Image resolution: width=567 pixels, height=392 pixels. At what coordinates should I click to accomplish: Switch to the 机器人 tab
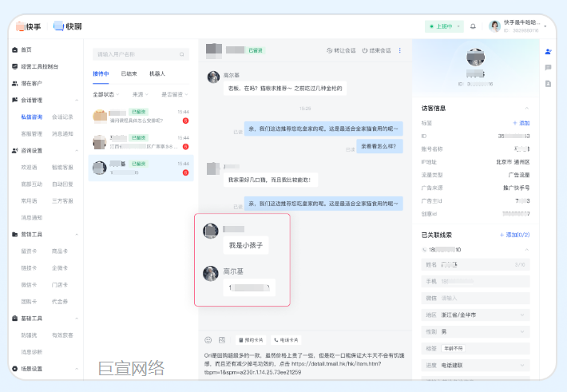[x=157, y=73]
